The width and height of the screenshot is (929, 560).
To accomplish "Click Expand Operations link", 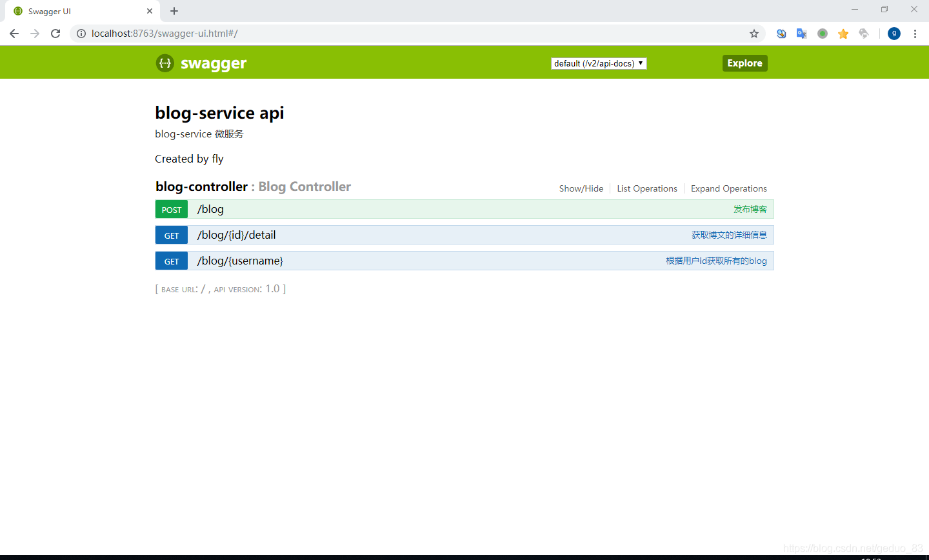I will pos(729,188).
